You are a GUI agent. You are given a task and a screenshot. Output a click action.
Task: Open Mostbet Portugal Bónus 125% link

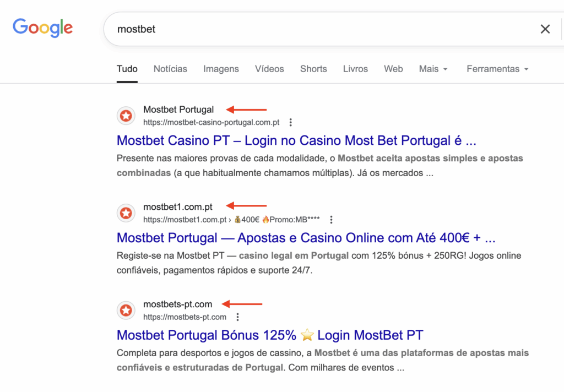[x=270, y=335]
